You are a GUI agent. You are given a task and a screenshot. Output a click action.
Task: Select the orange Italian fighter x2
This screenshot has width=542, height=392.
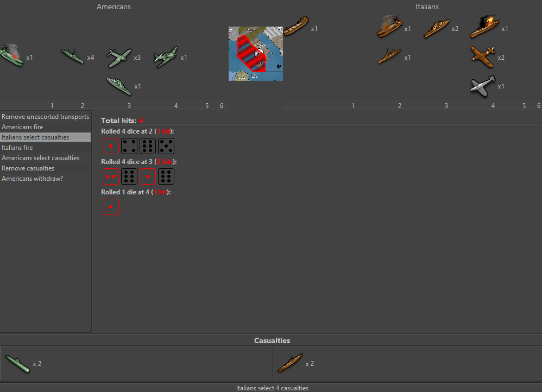[x=483, y=56]
